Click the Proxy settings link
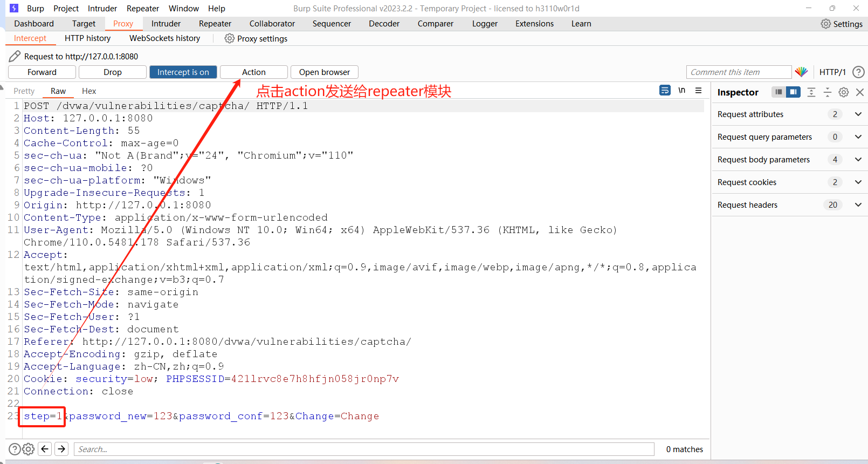 tap(262, 38)
